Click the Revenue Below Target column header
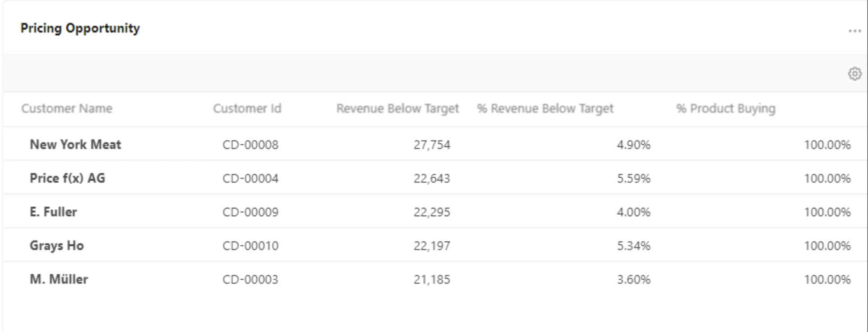This screenshot has width=868, height=332. point(397,109)
